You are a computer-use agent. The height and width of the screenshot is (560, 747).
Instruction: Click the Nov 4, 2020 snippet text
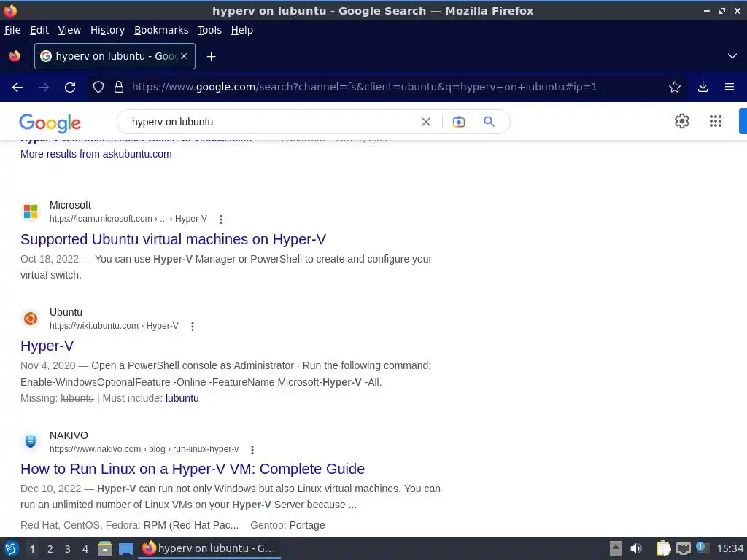pyautogui.click(x=47, y=366)
